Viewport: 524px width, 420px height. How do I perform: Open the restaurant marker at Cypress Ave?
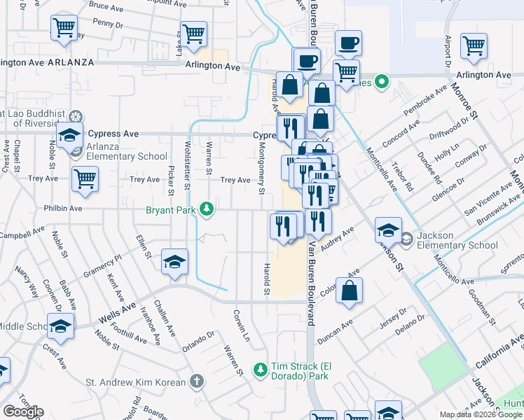point(291,129)
